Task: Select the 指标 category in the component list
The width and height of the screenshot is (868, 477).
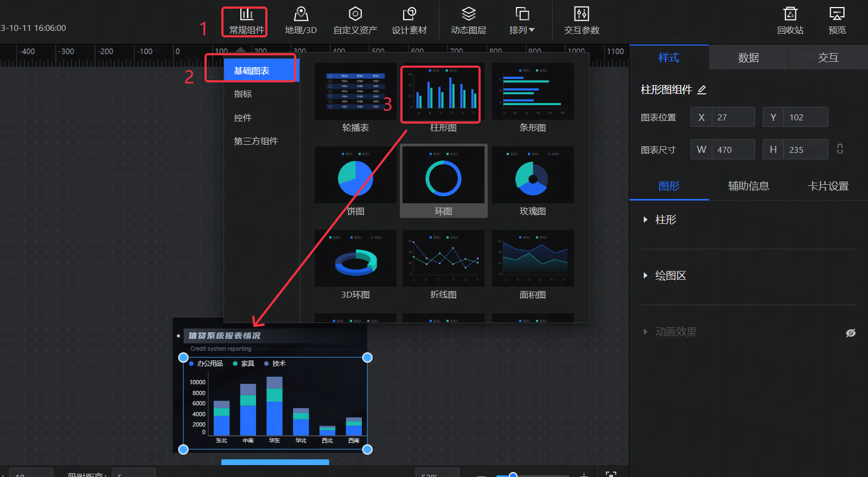Action: click(243, 94)
